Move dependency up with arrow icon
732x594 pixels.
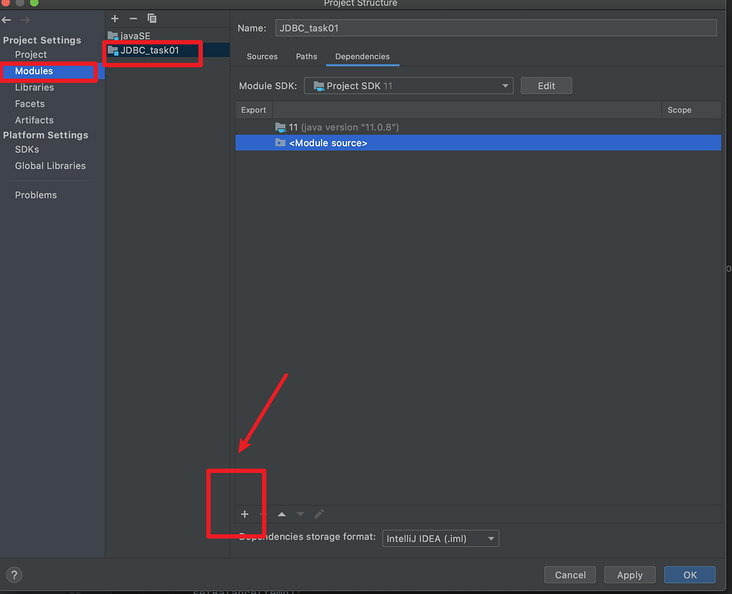click(x=282, y=514)
